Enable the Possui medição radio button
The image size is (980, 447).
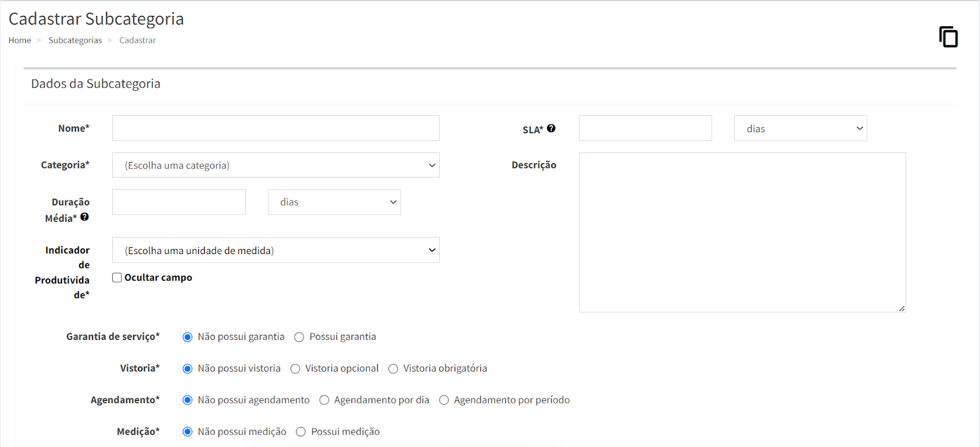coord(301,432)
